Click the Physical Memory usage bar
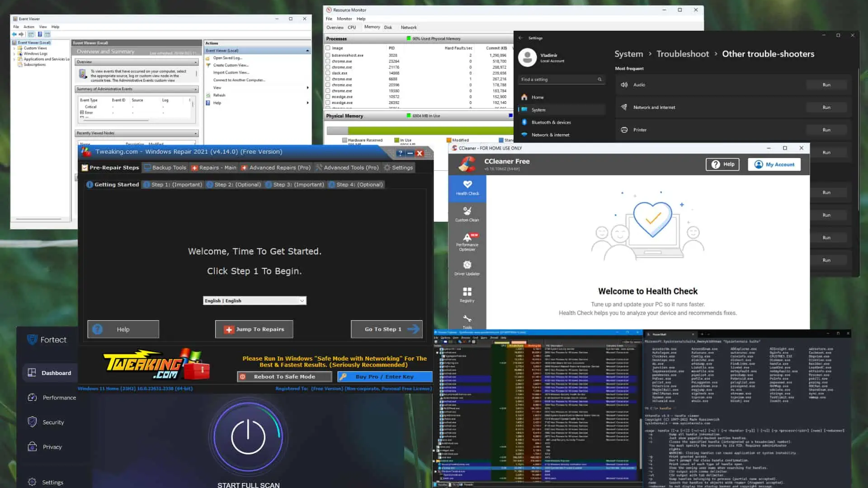This screenshot has width=868, height=488. 420,131
